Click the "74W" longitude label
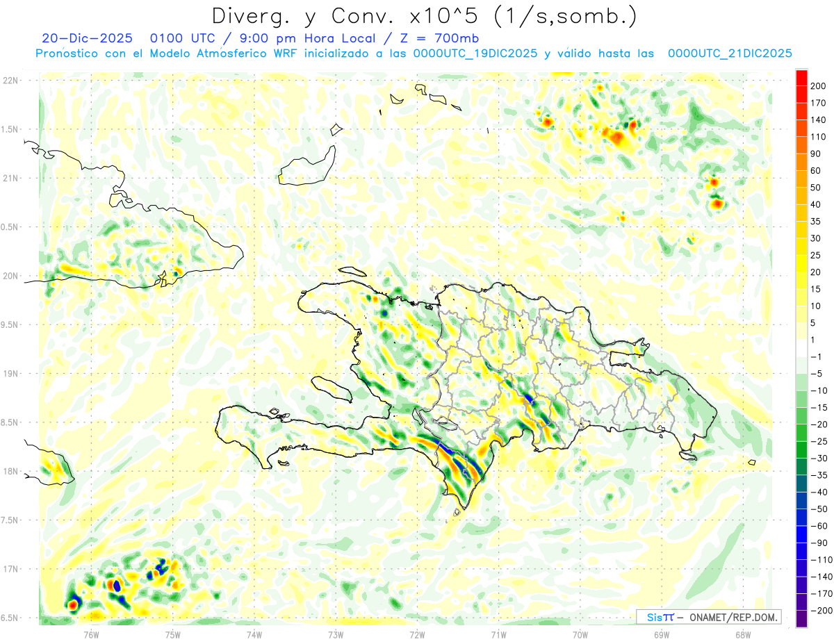834x644 pixels. pos(254,634)
